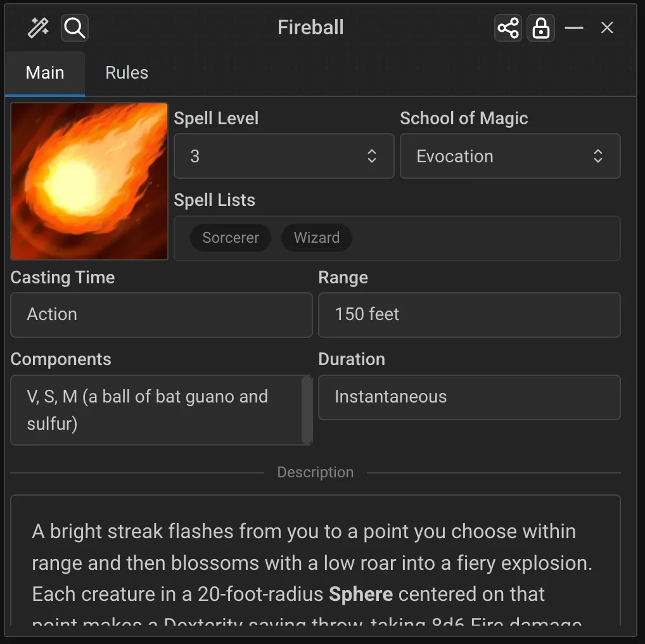Click the Casting Time field

[x=162, y=314]
